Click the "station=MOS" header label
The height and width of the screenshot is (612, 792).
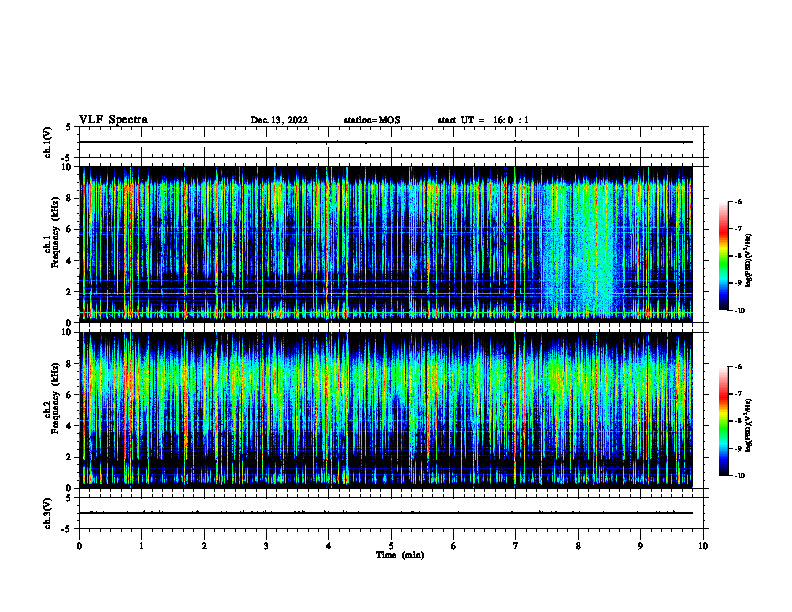pyautogui.click(x=372, y=120)
